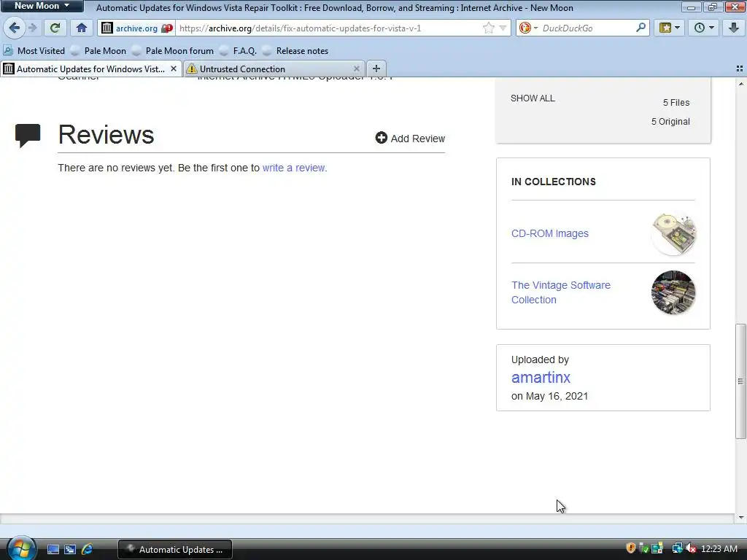Click the network tray icon

click(x=677, y=548)
